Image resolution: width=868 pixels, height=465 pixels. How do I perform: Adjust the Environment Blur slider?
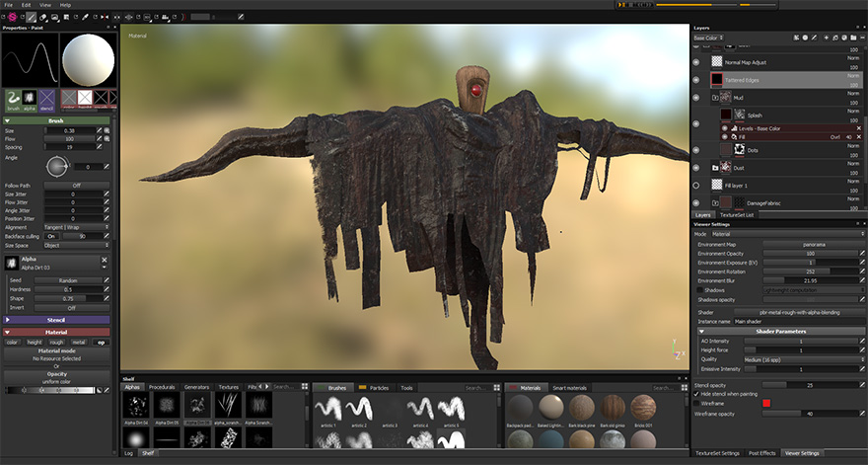(x=810, y=280)
